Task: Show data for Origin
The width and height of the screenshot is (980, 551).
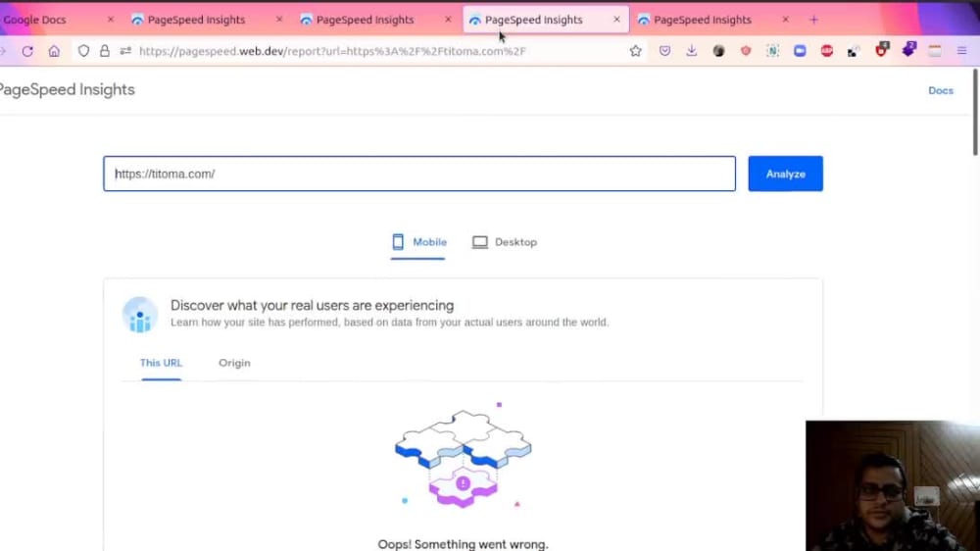Action: [x=234, y=363]
